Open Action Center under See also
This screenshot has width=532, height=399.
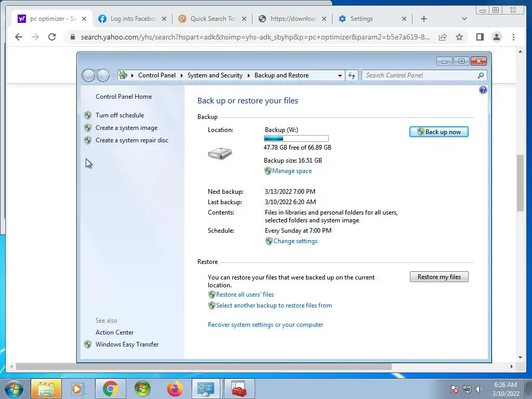pos(114,332)
